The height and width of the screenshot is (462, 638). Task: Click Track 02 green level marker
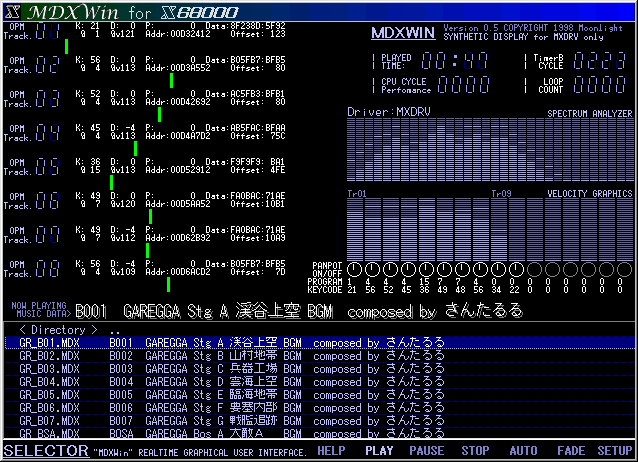pyautogui.click(x=171, y=81)
